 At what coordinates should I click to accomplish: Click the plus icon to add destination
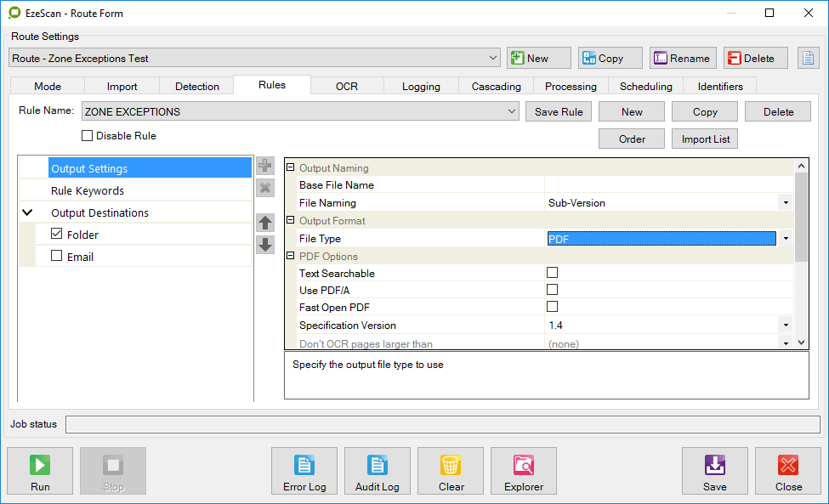pos(265,167)
